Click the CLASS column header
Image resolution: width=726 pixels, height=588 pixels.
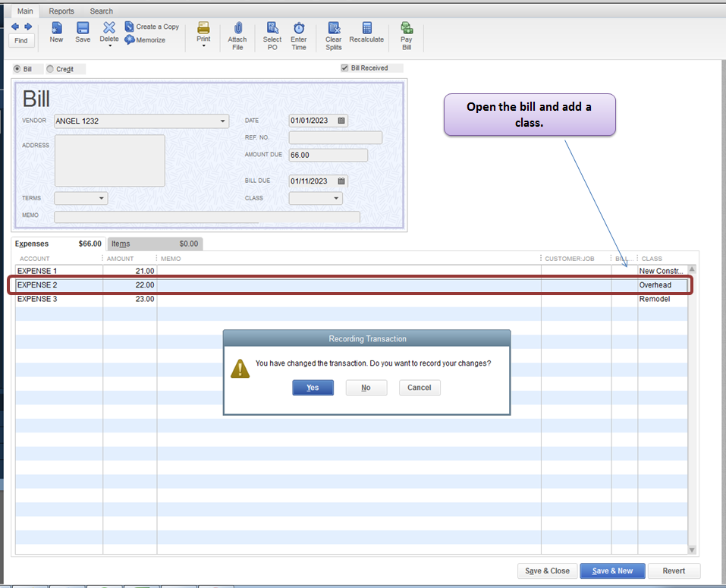coord(652,259)
